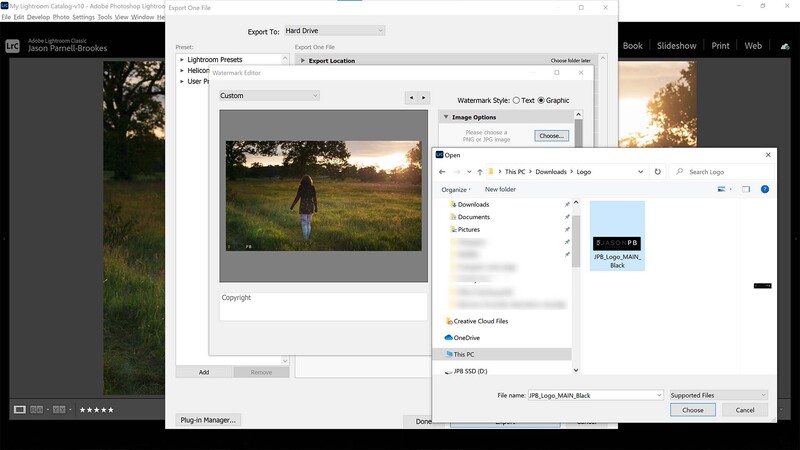Open the Book module in Lightroom

633,45
